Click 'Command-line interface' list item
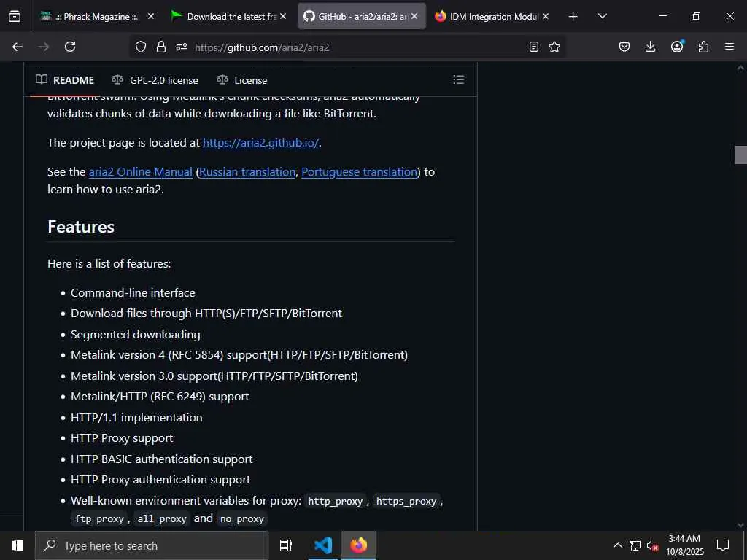 [x=133, y=293]
